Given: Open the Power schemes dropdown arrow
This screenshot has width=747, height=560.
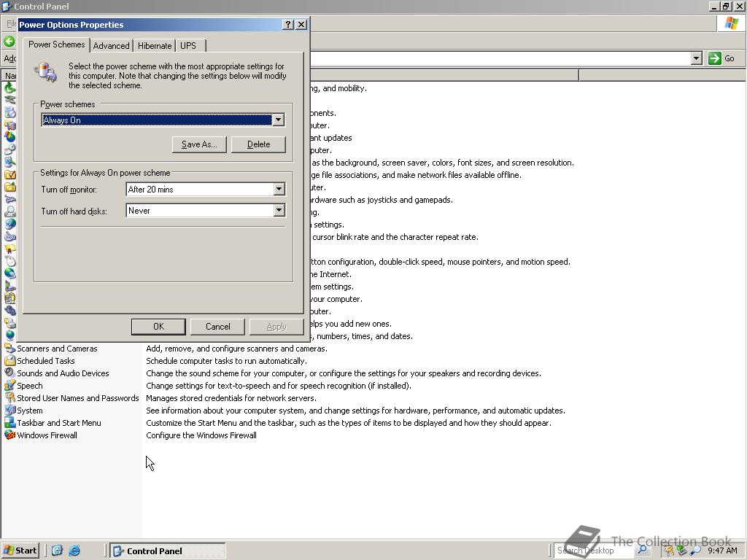Looking at the screenshot, I should pyautogui.click(x=278, y=120).
